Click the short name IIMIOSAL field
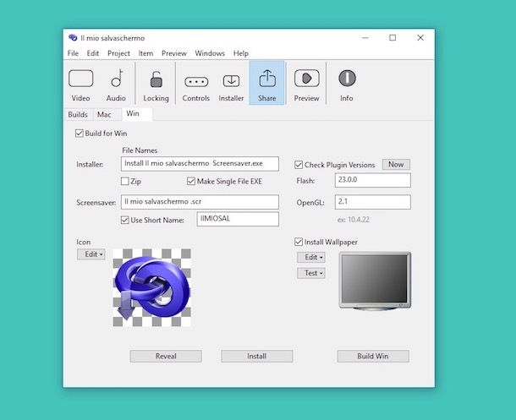The image size is (516, 420). [238, 219]
